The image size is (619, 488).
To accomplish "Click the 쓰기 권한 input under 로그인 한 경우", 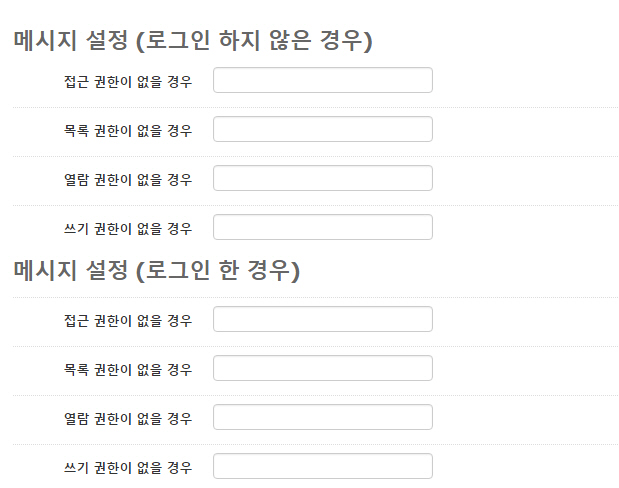I will (322, 466).
